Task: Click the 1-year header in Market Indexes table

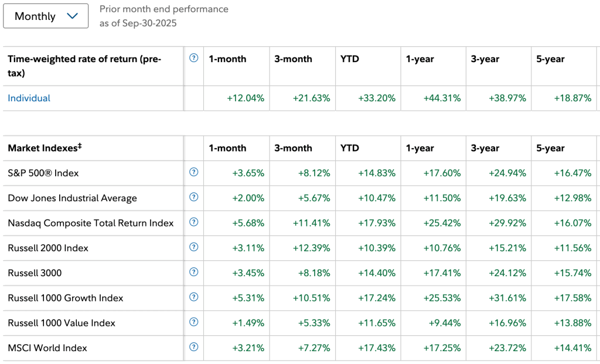Action: click(420, 148)
